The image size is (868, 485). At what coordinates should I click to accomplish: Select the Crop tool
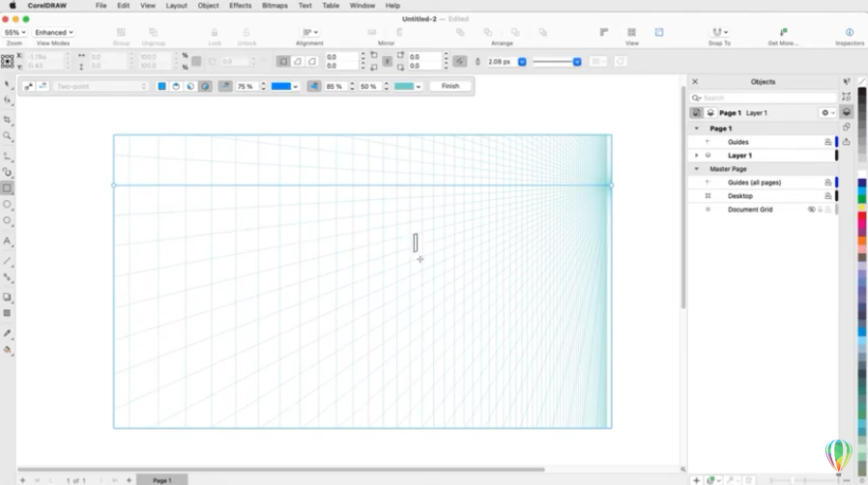point(7,120)
